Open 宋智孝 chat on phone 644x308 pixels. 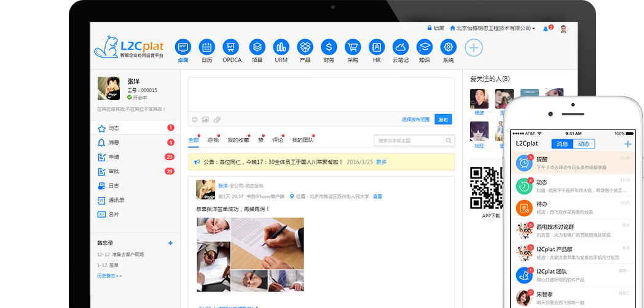pos(573,298)
